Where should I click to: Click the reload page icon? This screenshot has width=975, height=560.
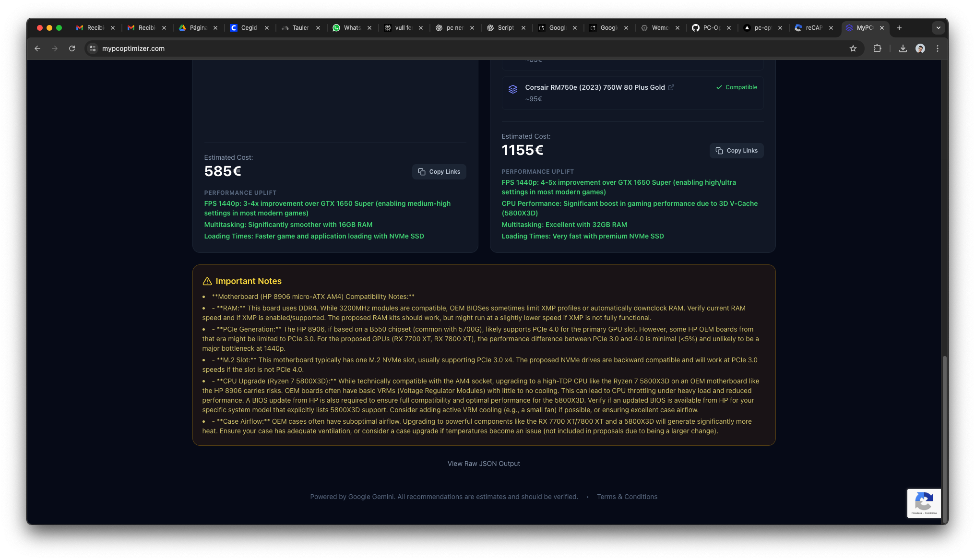(x=72, y=48)
